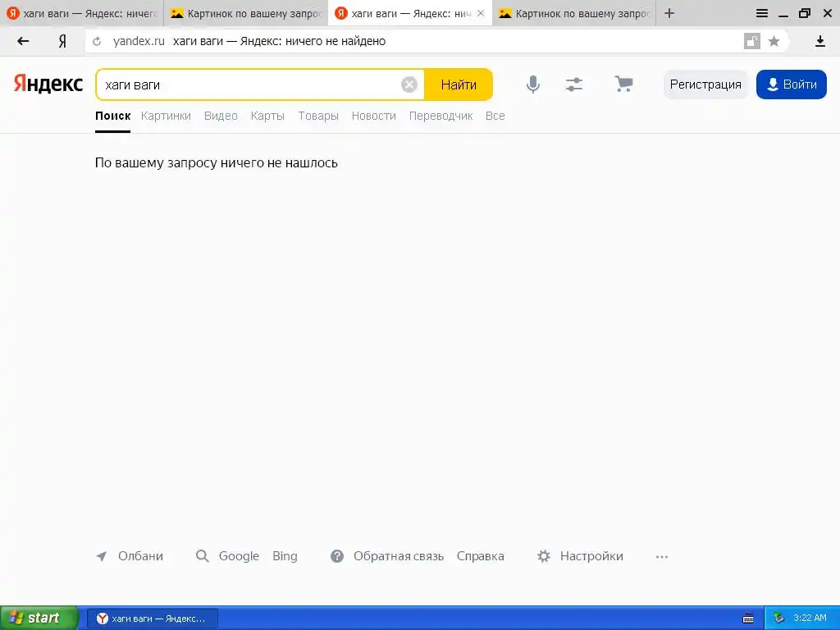Close the active хаги ваги tab
Image resolution: width=840 pixels, height=630 pixels.
[x=481, y=13]
